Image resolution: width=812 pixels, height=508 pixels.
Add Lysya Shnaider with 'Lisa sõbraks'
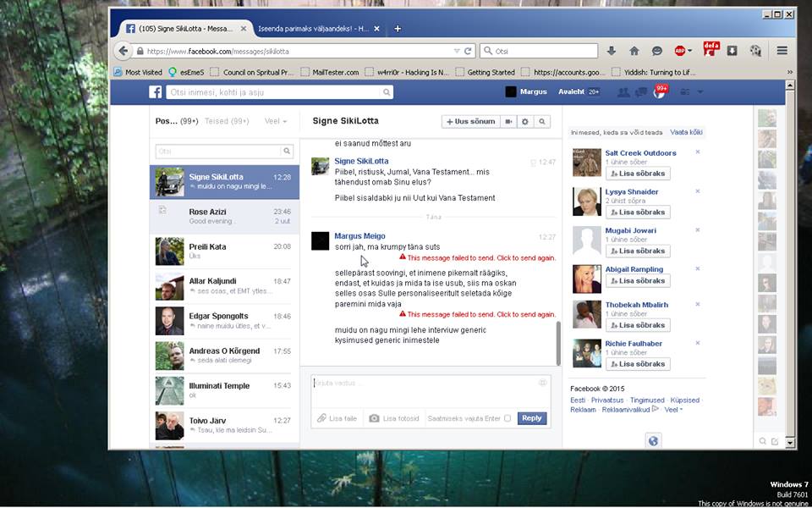[x=638, y=212]
